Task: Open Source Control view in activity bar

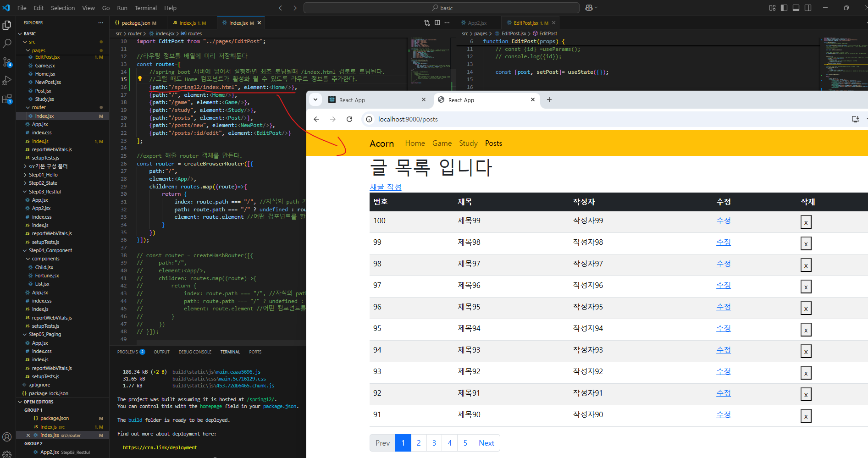Action: (7, 62)
